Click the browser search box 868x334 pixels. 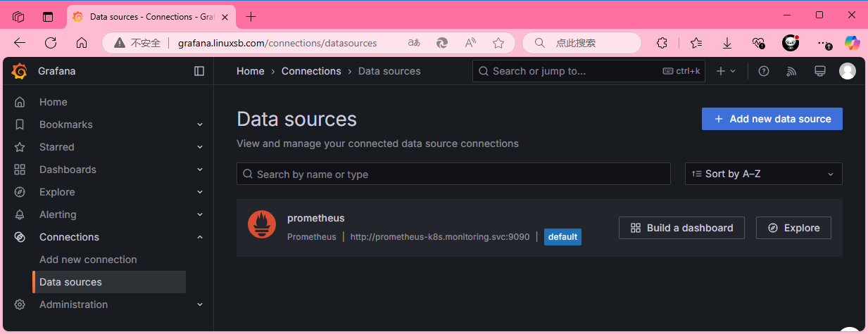coord(582,43)
